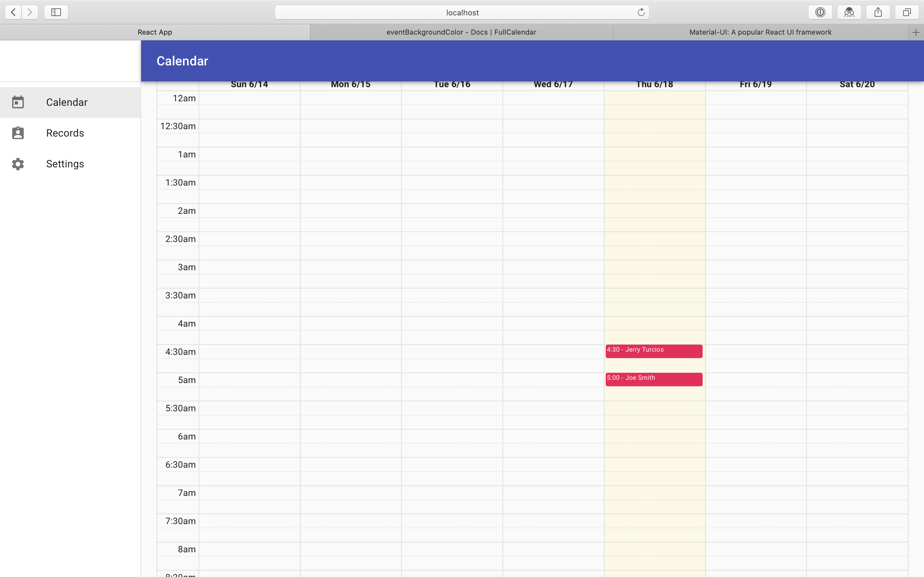Click the browser forward arrow
Viewport: 924px width, 577px height.
(x=30, y=12)
